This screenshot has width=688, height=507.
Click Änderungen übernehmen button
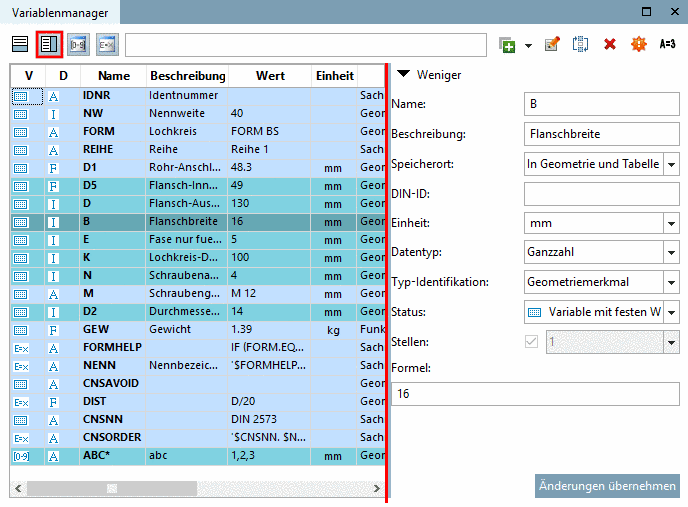607,486
